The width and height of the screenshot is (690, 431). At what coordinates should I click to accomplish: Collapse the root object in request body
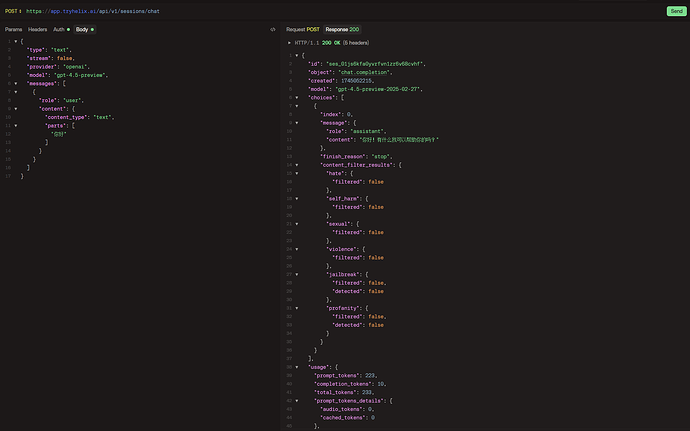(16, 41)
